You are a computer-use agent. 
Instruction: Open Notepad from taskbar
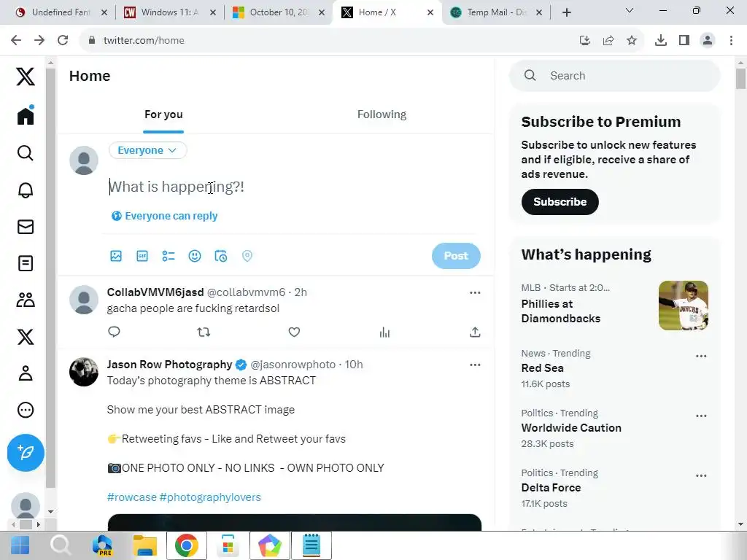311,545
